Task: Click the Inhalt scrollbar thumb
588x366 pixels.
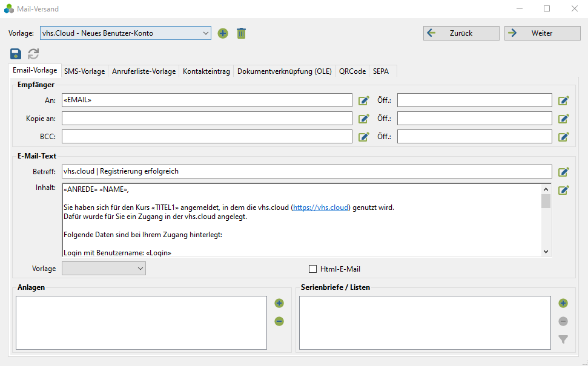Action: tap(546, 201)
